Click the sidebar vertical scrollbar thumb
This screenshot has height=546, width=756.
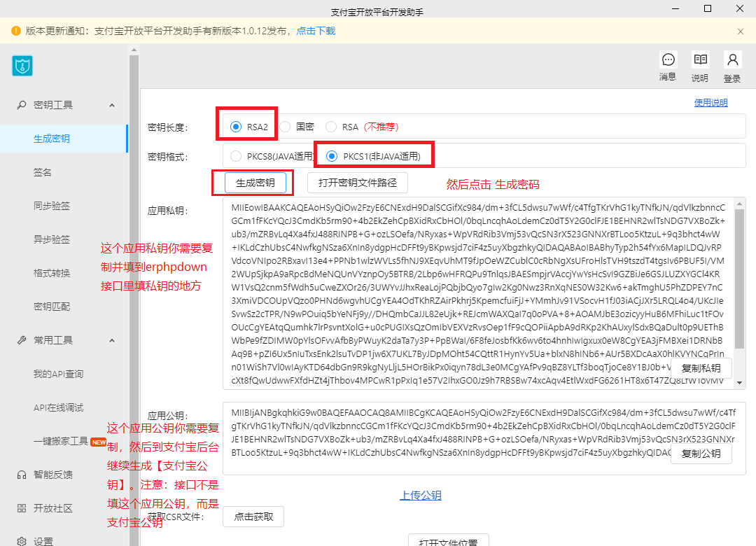[x=134, y=300]
